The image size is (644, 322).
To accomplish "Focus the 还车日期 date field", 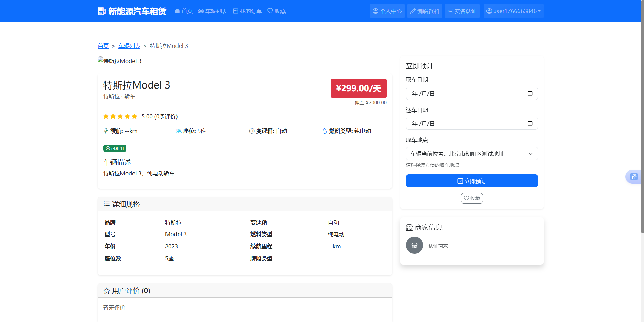I will (472, 123).
